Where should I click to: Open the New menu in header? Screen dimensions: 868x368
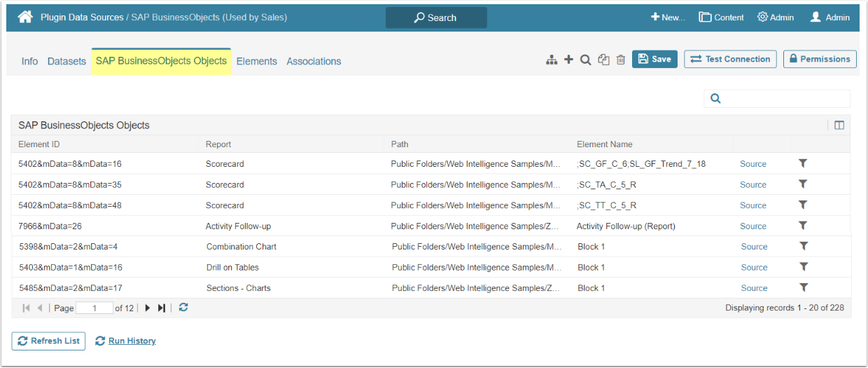[x=668, y=18]
